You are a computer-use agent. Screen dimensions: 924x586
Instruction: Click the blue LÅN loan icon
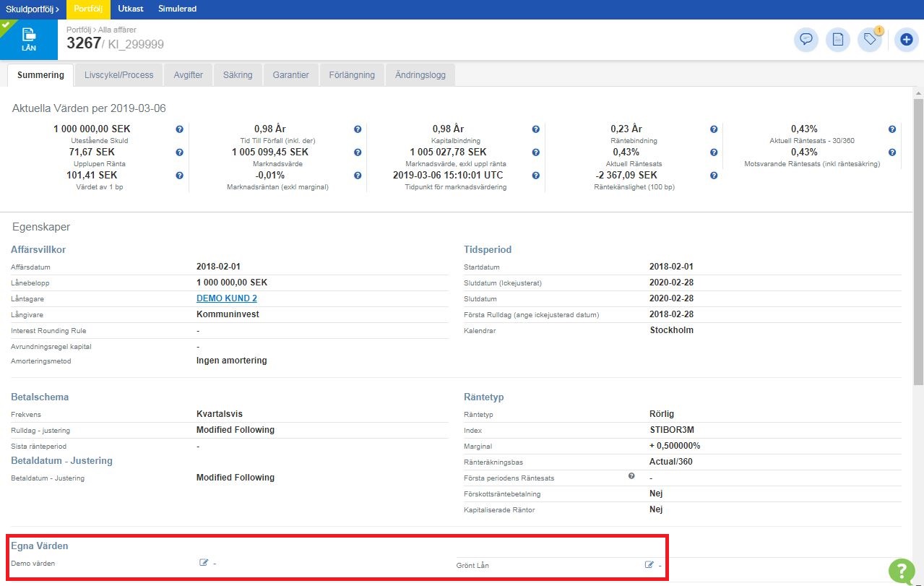point(29,39)
